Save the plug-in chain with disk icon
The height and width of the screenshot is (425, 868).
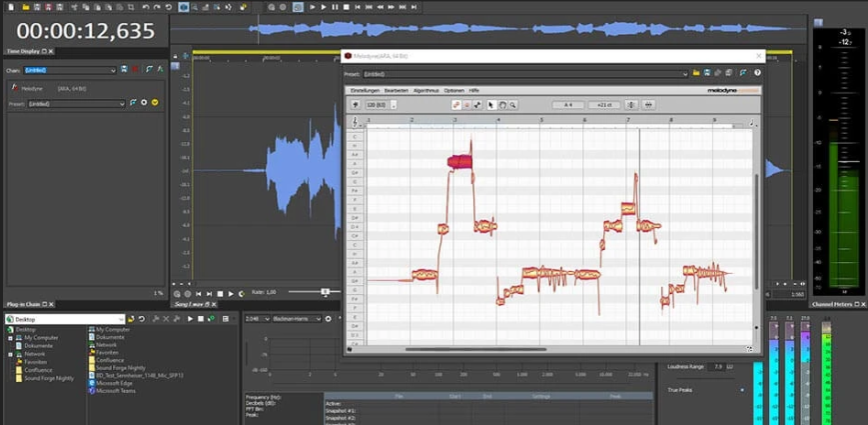124,69
